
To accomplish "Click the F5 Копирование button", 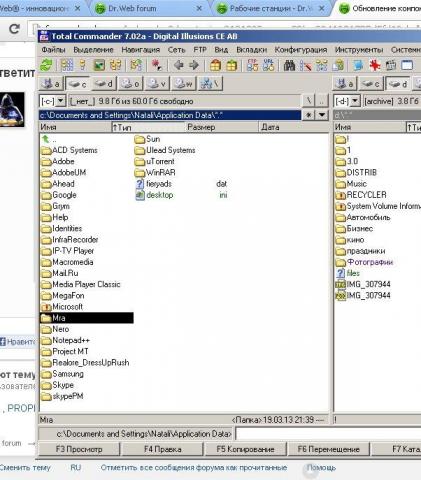I will pos(245,449).
